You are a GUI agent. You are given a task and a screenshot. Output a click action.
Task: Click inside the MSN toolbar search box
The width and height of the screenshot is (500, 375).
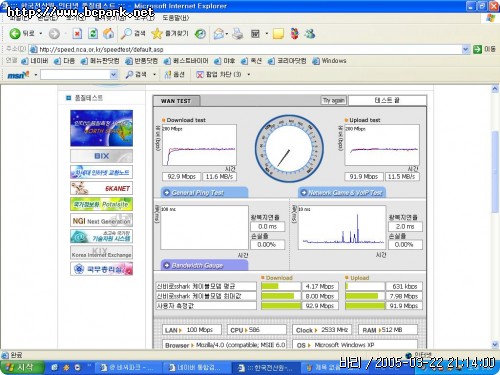coord(75,74)
